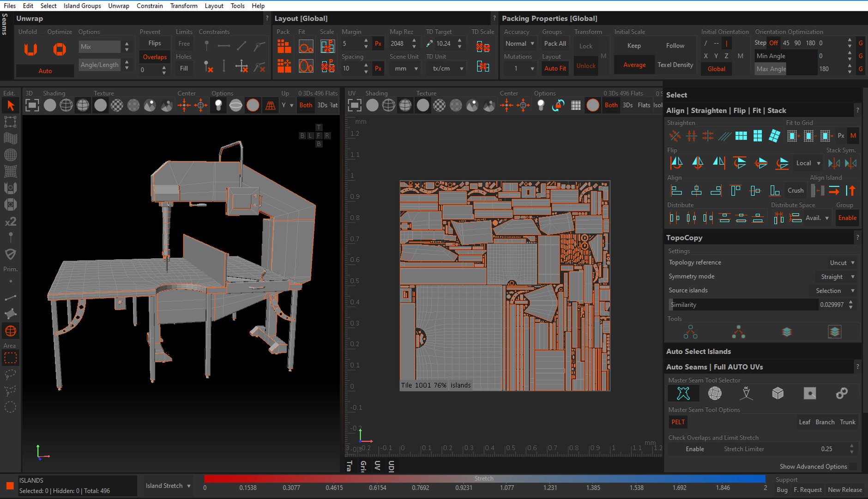Expand the Symmetry mode Straight dropdown
The height and width of the screenshot is (499, 868).
coord(837,277)
